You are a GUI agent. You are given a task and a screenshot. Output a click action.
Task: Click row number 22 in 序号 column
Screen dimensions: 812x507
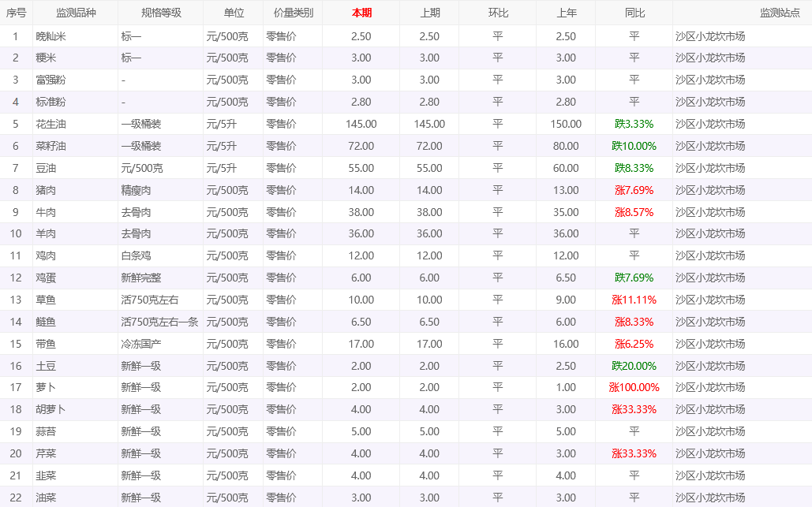tap(16, 498)
